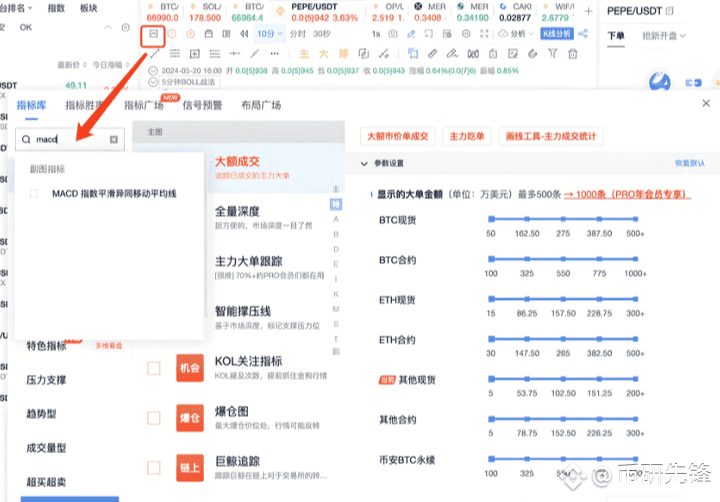Select the trend line drawing tool

155,54
